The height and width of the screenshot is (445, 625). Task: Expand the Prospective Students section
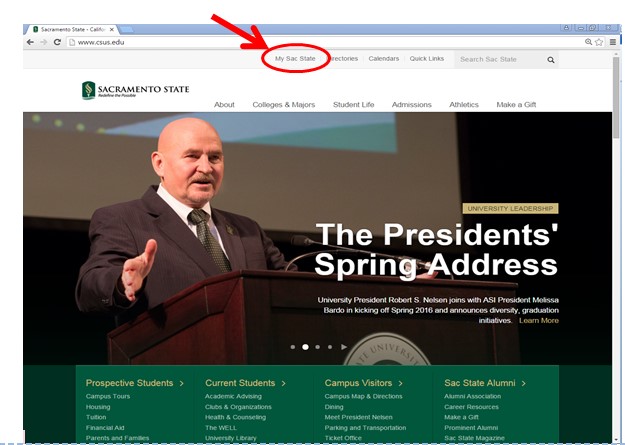pos(135,383)
